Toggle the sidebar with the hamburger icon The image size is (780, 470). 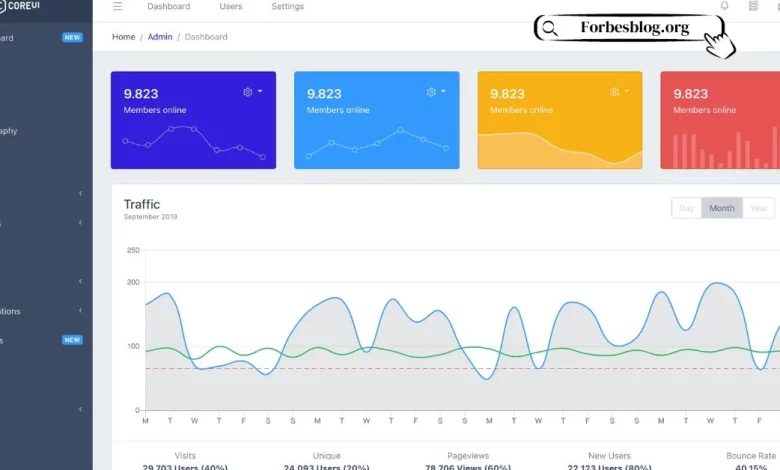point(117,6)
